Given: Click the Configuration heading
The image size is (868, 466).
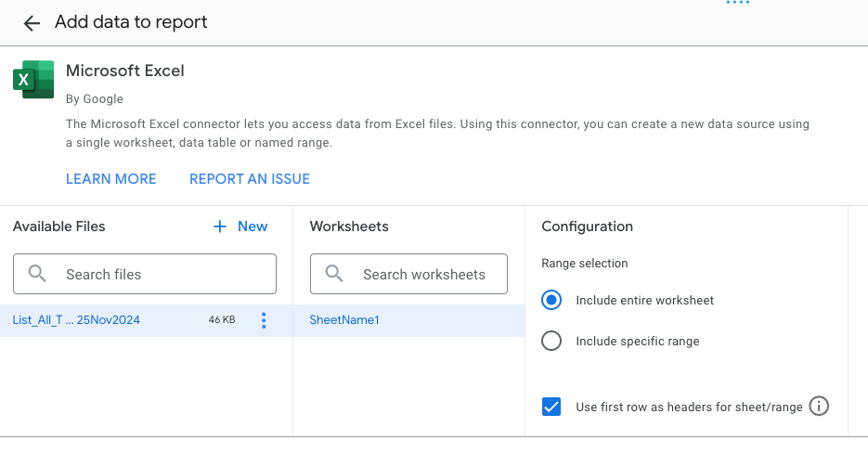Looking at the screenshot, I should click(x=588, y=227).
